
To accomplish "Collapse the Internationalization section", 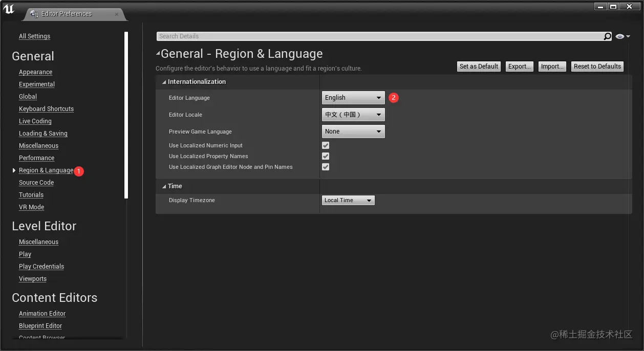I will 164,82.
